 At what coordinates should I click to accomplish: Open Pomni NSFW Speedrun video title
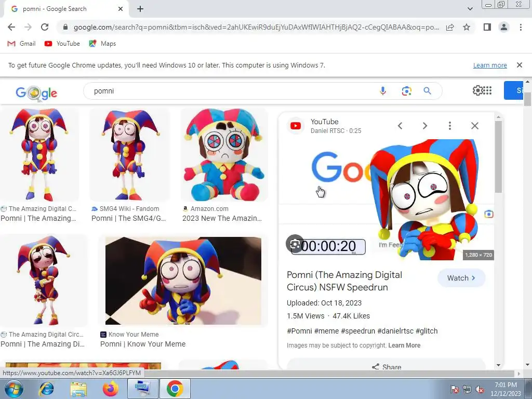click(x=344, y=281)
